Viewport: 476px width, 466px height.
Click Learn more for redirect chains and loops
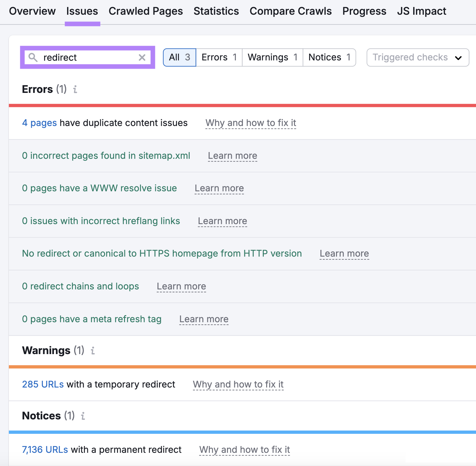(x=181, y=286)
